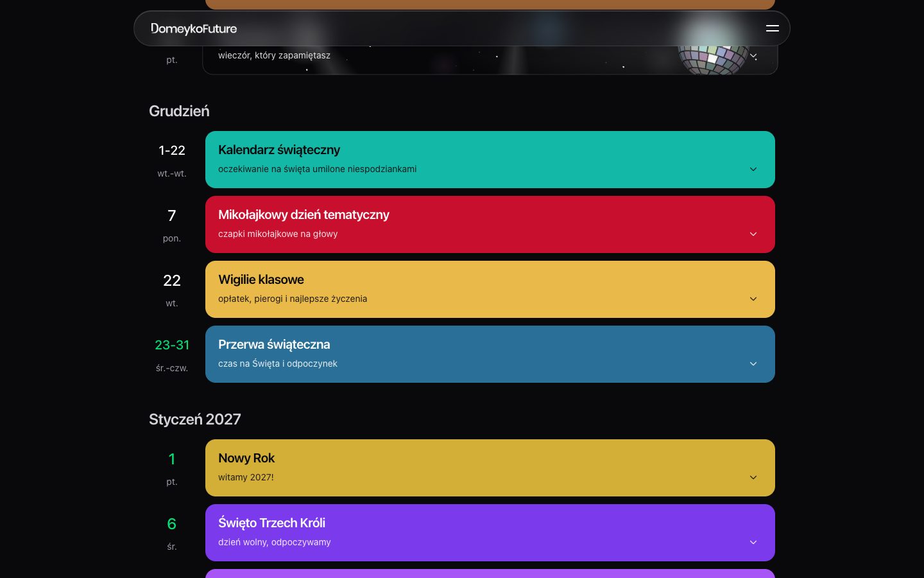Click 'czas na Święta i odpoczynek' description
Image resolution: width=924 pixels, height=578 pixels.
tap(277, 363)
